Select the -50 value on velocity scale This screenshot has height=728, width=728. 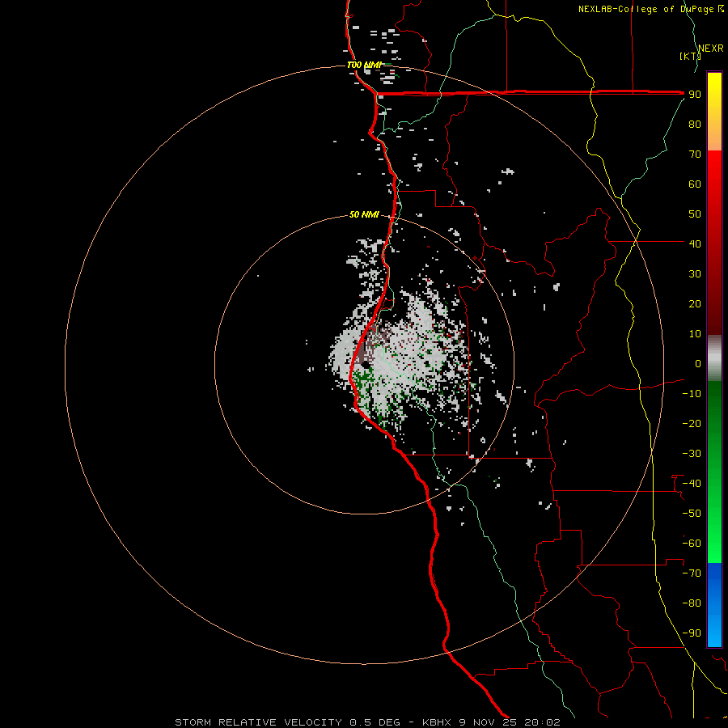(692, 513)
